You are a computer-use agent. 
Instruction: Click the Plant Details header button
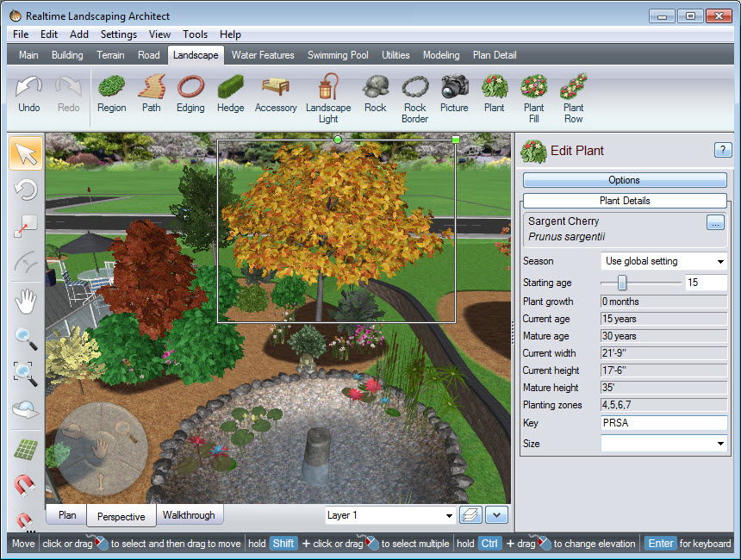[x=625, y=201]
